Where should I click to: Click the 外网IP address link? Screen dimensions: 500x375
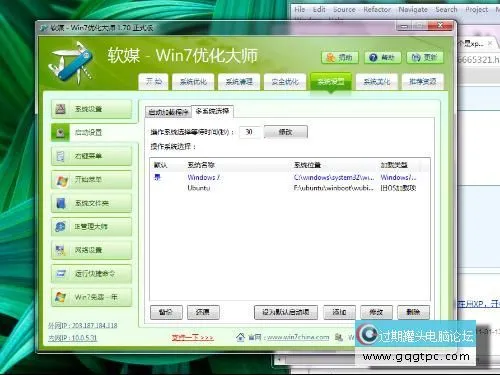[x=83, y=325]
